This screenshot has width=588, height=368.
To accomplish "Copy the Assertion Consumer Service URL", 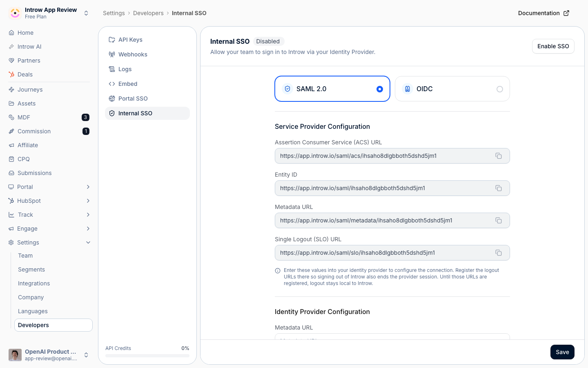I will [x=499, y=156].
